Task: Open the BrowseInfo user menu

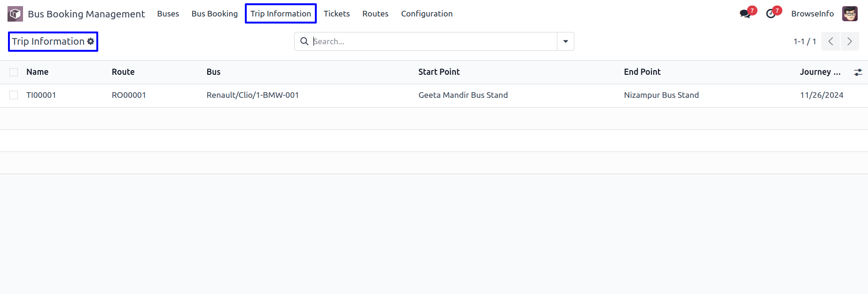Action: point(813,14)
